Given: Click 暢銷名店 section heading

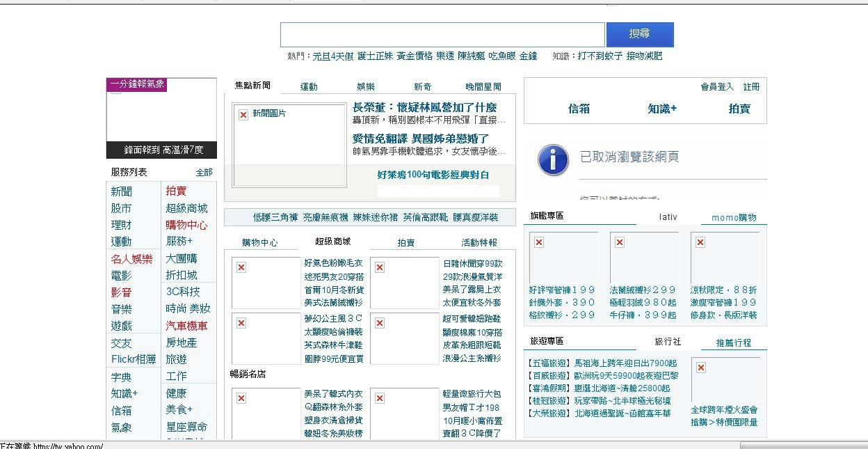Looking at the screenshot, I should click(x=248, y=375).
